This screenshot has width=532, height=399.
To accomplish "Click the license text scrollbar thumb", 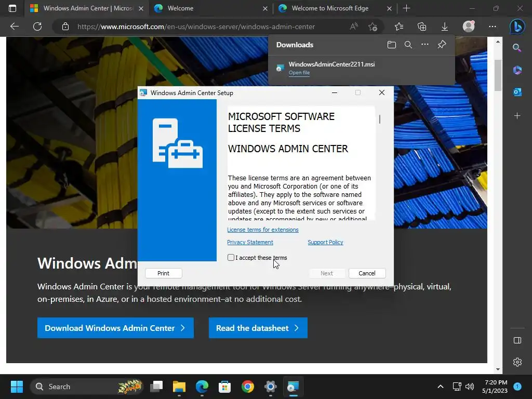I will point(380,119).
